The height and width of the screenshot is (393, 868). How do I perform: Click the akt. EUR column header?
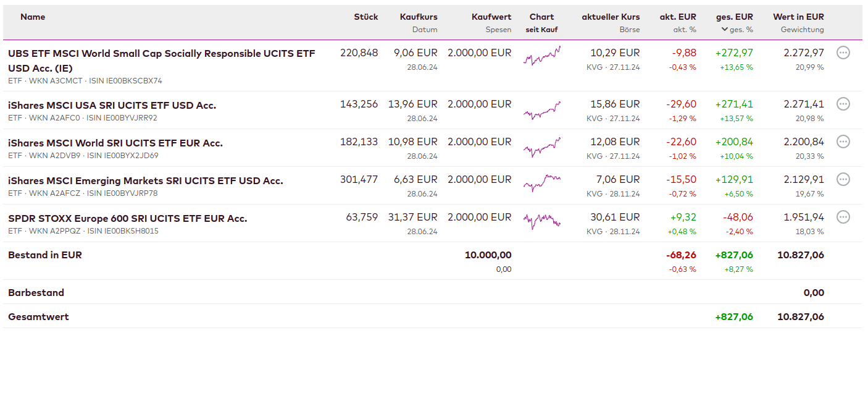point(678,17)
